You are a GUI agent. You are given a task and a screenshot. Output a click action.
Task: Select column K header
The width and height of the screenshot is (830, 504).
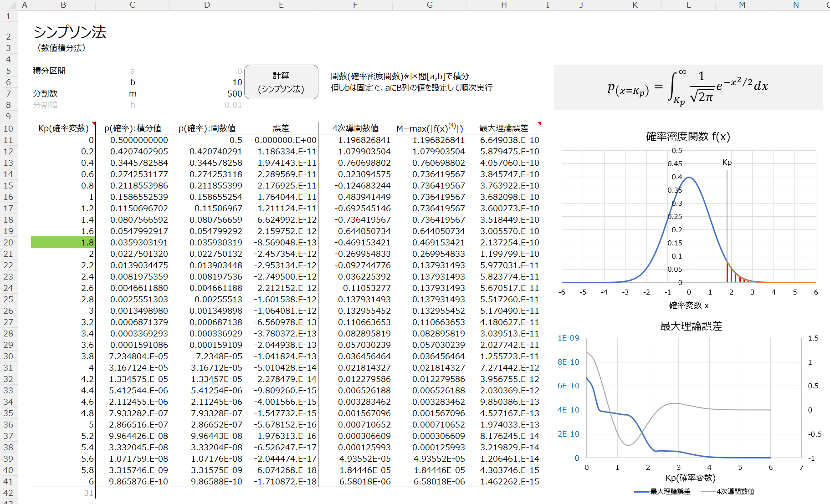pos(635,5)
